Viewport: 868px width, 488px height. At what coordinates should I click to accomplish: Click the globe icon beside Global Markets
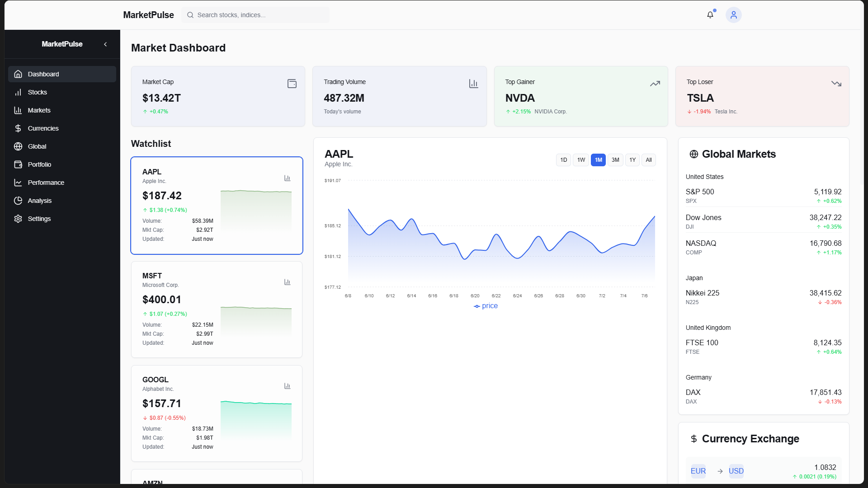[693, 154]
